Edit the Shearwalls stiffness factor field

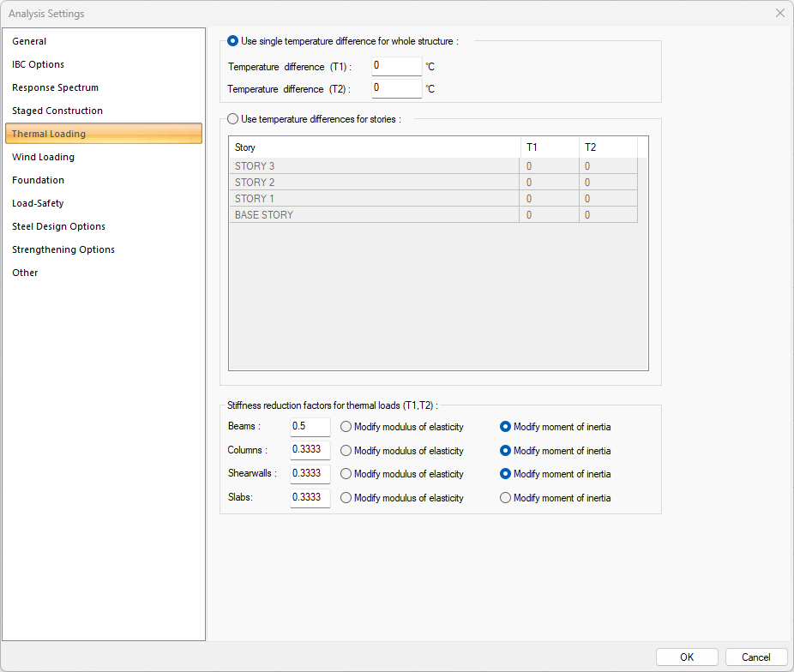pyautogui.click(x=310, y=474)
